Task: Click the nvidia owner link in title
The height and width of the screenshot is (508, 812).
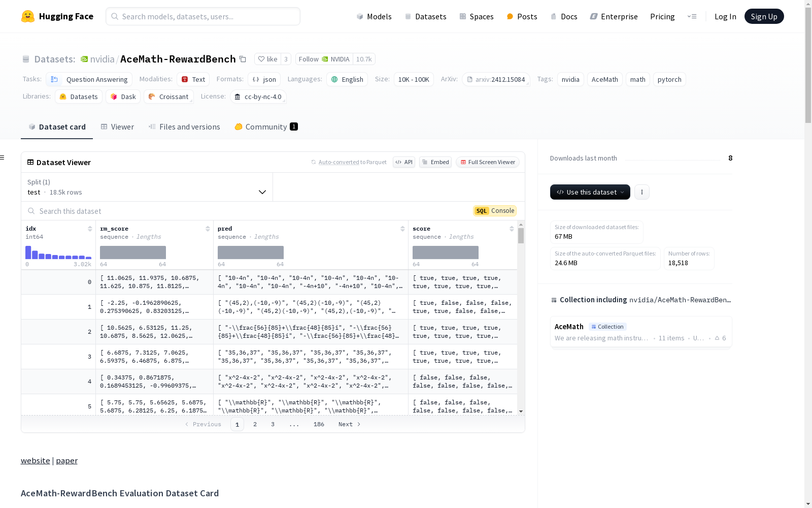Action: (x=103, y=59)
